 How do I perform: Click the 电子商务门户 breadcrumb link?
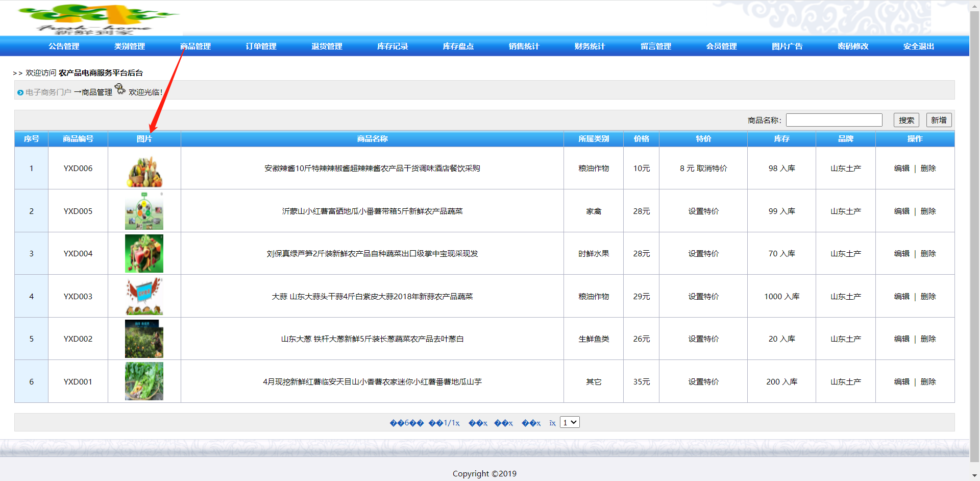click(49, 92)
